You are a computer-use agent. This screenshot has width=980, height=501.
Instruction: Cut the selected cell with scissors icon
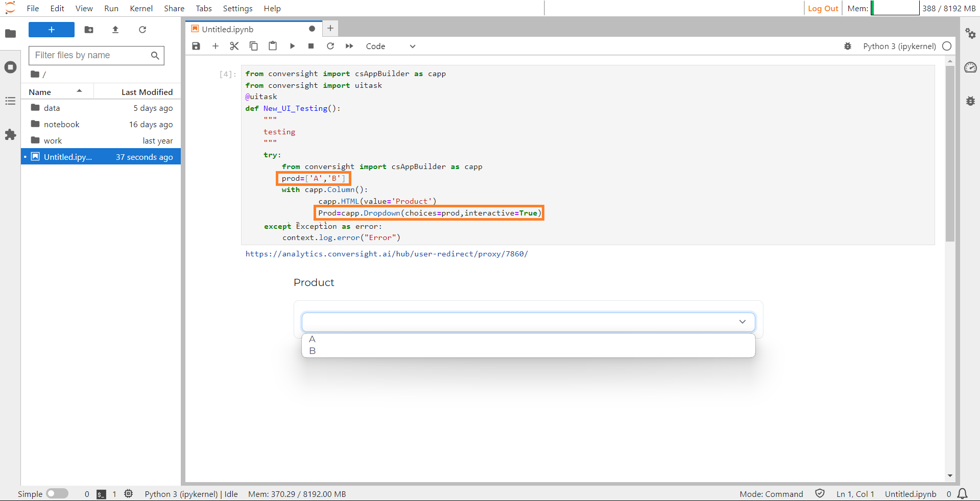234,46
